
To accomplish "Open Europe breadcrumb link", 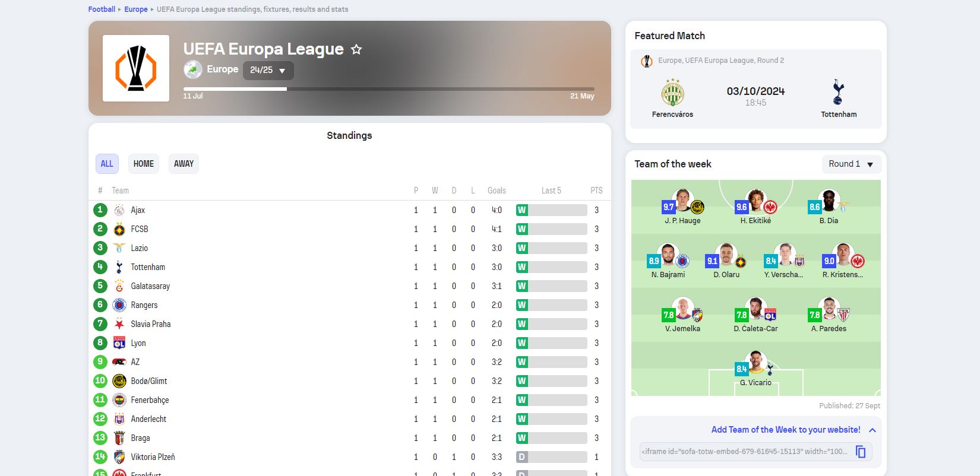I will click(136, 9).
